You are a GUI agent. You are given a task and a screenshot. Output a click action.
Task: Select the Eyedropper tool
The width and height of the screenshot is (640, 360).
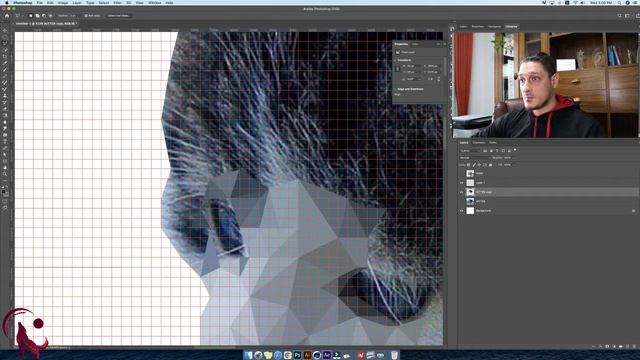pyautogui.click(x=5, y=63)
